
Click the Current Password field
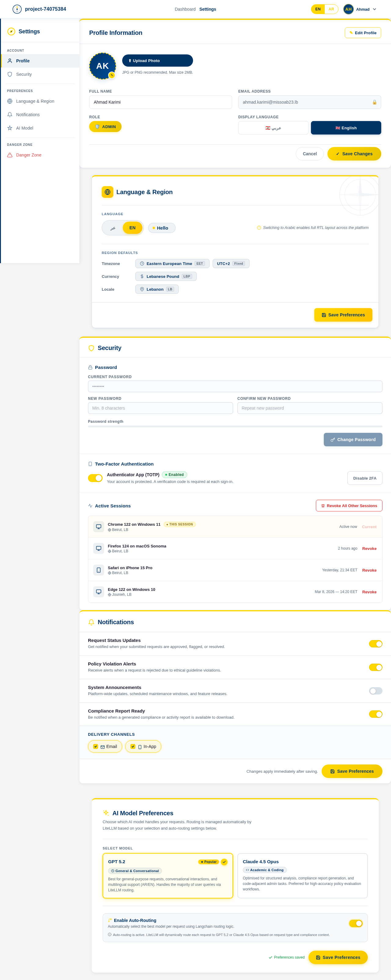tap(235, 386)
